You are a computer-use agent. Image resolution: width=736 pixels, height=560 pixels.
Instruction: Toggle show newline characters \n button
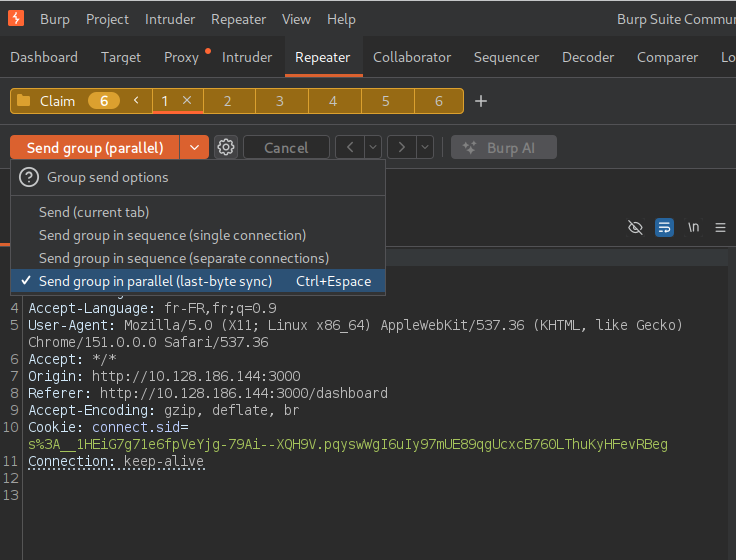pyautogui.click(x=693, y=228)
